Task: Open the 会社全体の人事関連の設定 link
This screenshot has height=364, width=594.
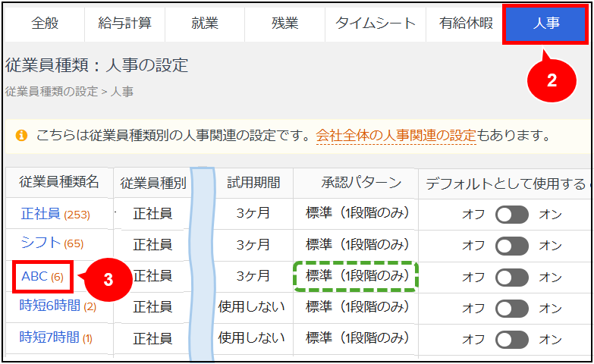Action: (x=395, y=136)
